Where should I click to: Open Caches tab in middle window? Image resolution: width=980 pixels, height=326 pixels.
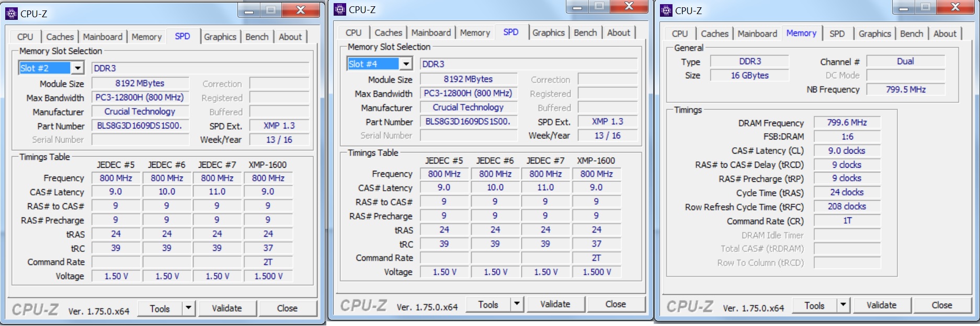pos(389,32)
